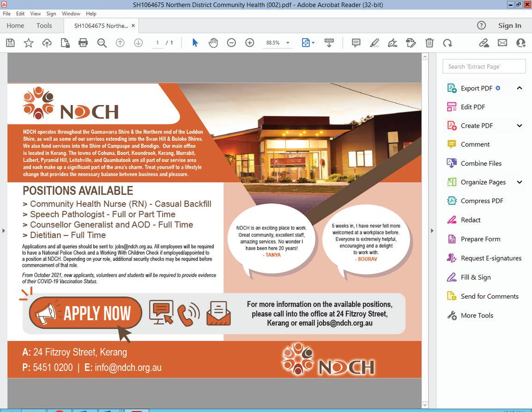The width and height of the screenshot is (532, 412).
Task: Open the Help menu
Action: coord(91,13)
